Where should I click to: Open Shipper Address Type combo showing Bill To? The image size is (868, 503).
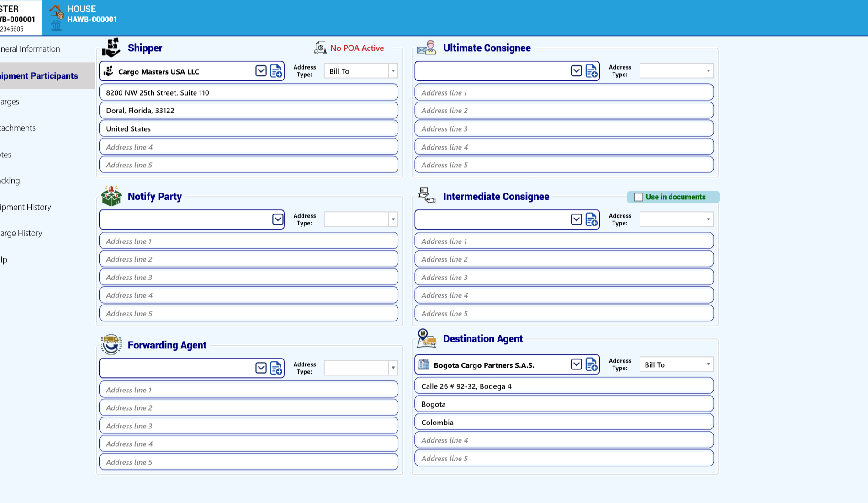(360, 71)
